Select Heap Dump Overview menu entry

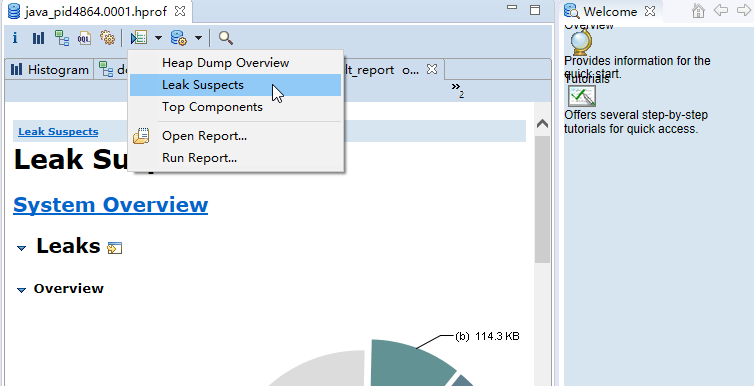[236, 63]
